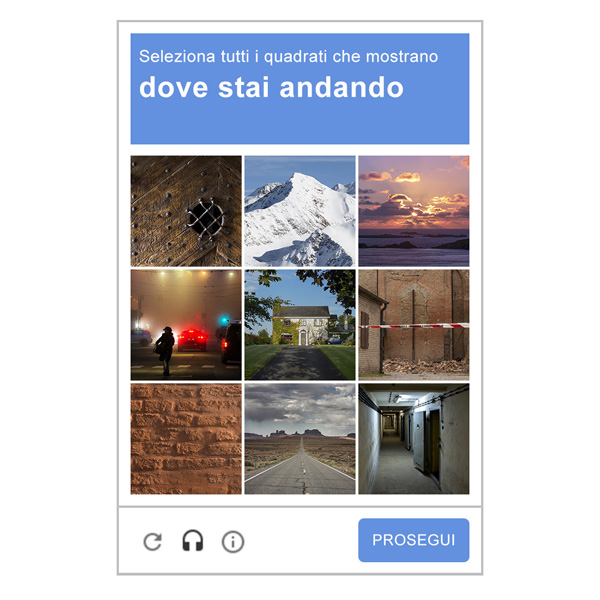Switch to the audio challenge headphones icon
Image resolution: width=600 pixels, height=600 pixels.
192,541
